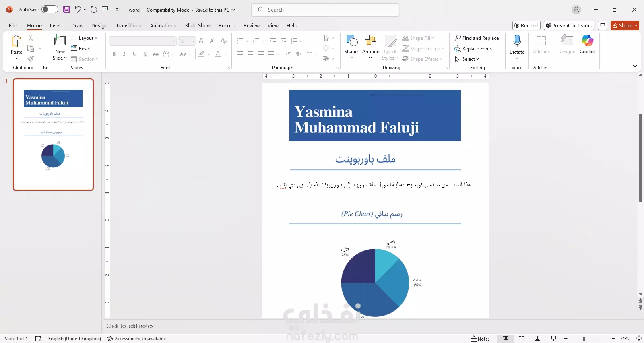644x343 pixels.
Task: Click the zoom slider handle
Action: [584, 339]
